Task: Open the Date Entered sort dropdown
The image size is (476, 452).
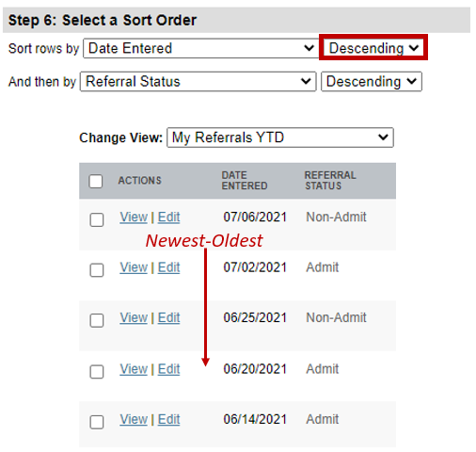Action: tap(200, 48)
